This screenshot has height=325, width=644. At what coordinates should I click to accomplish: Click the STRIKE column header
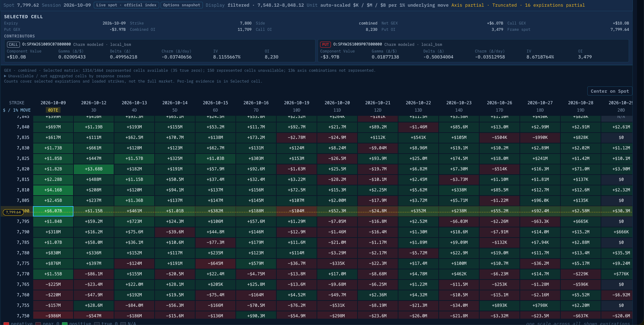pyautogui.click(x=17, y=103)
